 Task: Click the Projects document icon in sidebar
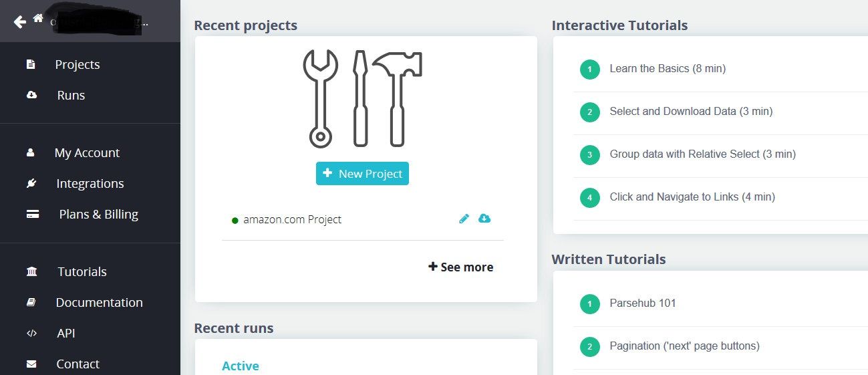tap(31, 65)
